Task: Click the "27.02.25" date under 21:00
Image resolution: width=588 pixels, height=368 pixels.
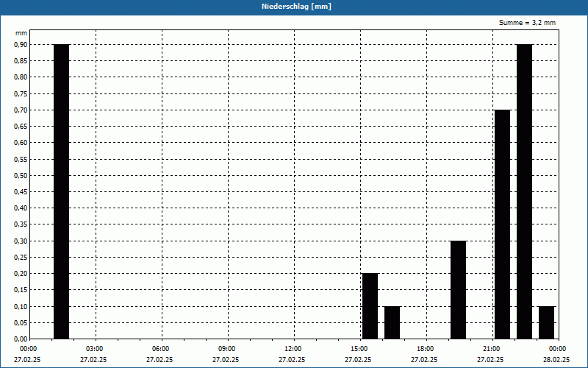Action: (x=490, y=360)
